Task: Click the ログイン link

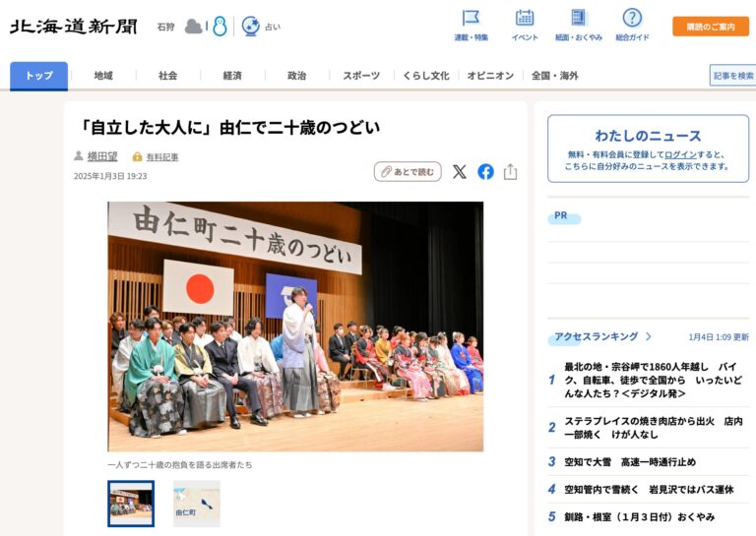Action: pos(679,154)
